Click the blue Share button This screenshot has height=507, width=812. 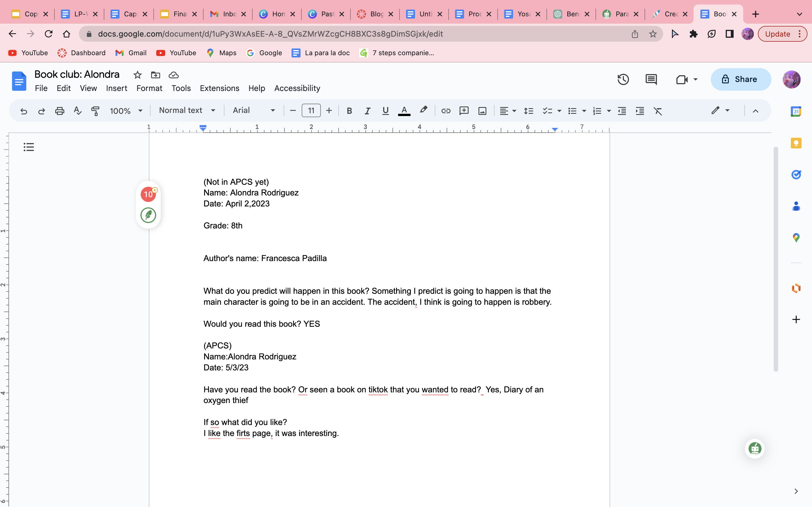pyautogui.click(x=741, y=79)
